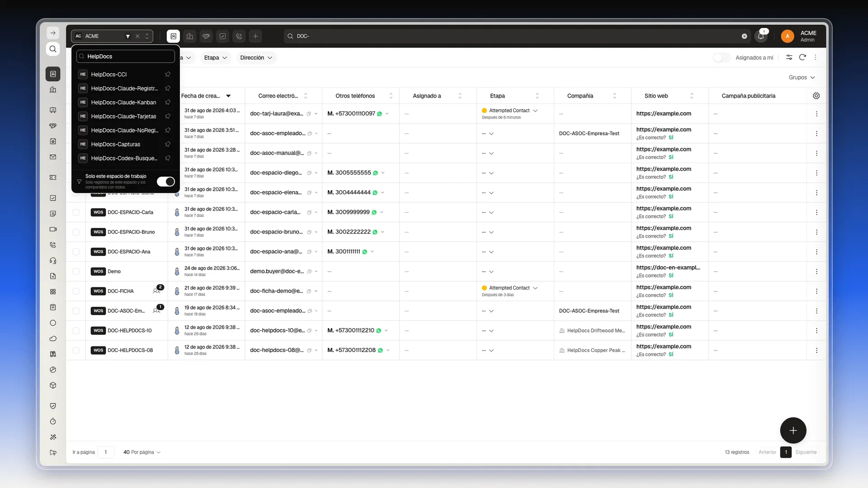Open https://doc-en-exampl... website link
Screen dimensions: 868x488
[668, 267]
